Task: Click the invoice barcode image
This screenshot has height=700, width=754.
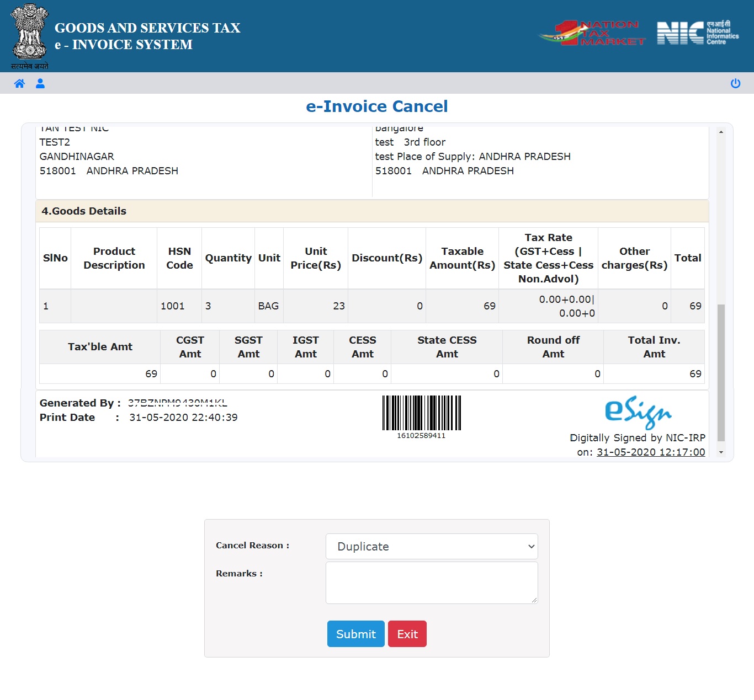Action: (x=422, y=413)
